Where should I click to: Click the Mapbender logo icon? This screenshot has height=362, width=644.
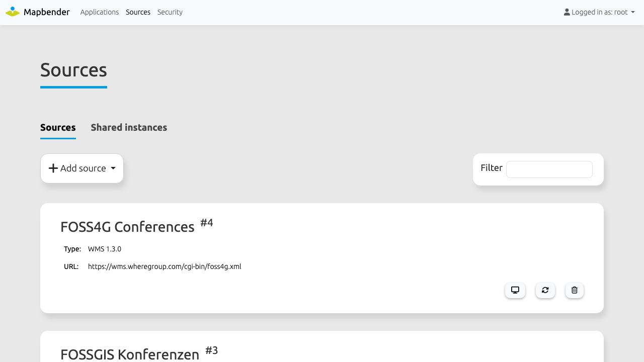coord(13,12)
